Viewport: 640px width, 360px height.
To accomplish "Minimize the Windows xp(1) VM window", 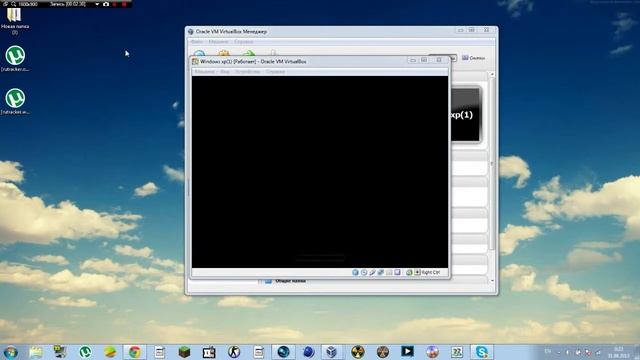I will (413, 60).
